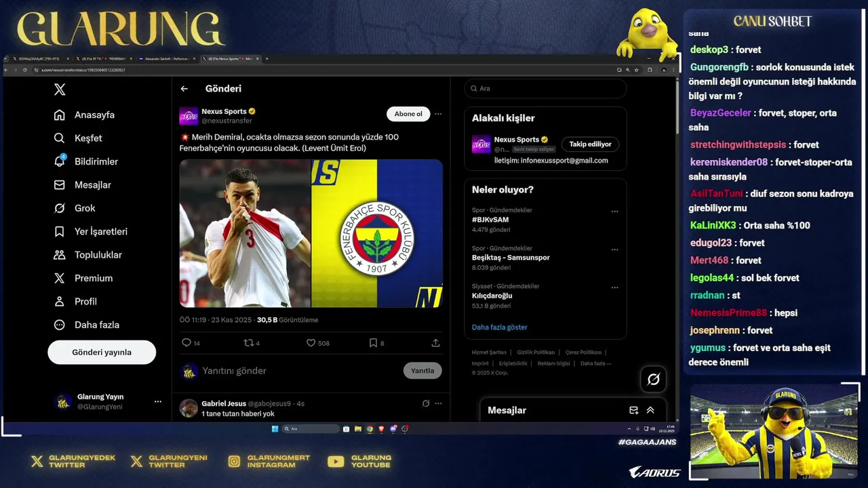The width and height of the screenshot is (868, 488).
Task: Open Glarung Yayın account options dots
Action: (158, 401)
